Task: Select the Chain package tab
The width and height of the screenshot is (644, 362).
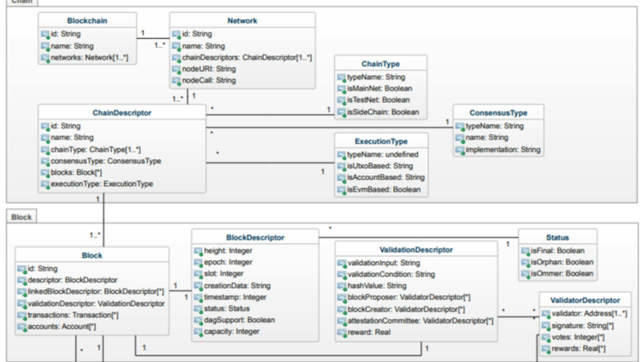Action: tap(21, 2)
